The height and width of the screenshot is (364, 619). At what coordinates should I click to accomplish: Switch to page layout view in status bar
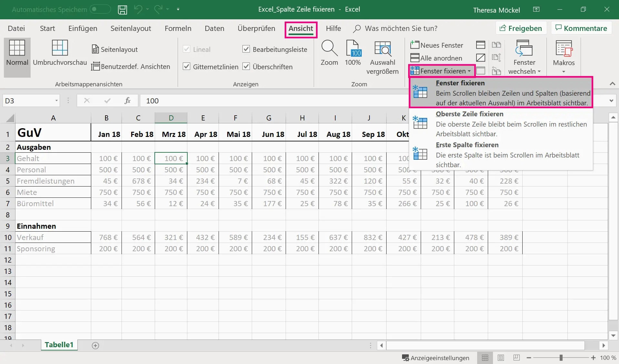pyautogui.click(x=501, y=358)
